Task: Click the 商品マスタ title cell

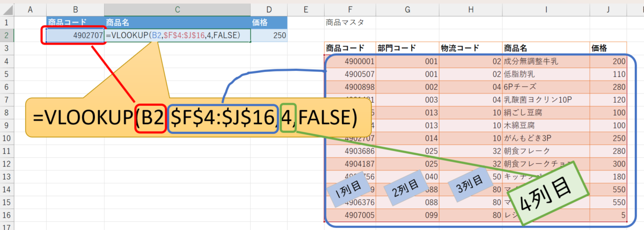Action: (343, 23)
